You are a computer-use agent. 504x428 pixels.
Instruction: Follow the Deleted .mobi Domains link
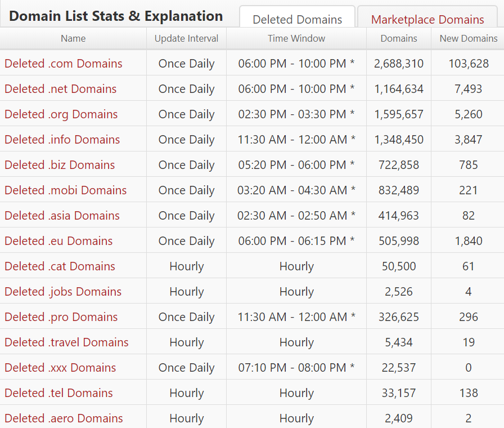coord(66,190)
